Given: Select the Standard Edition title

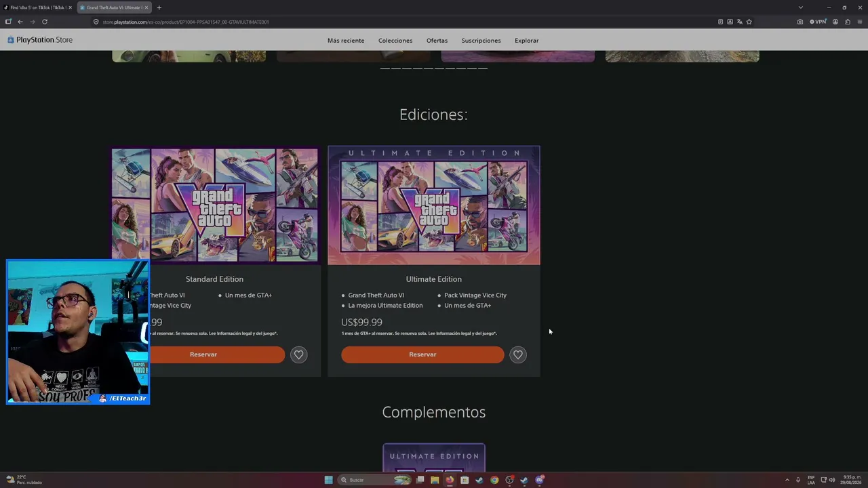Looking at the screenshot, I should point(214,279).
